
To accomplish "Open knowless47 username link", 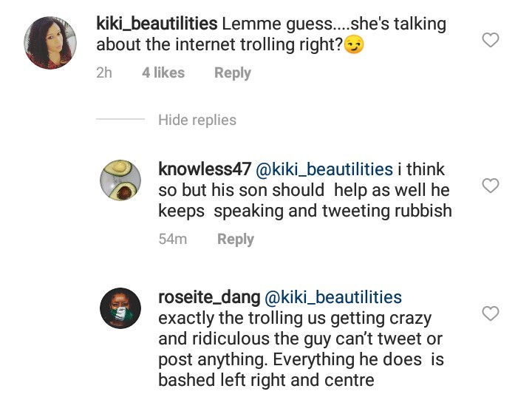I will click(x=205, y=169).
